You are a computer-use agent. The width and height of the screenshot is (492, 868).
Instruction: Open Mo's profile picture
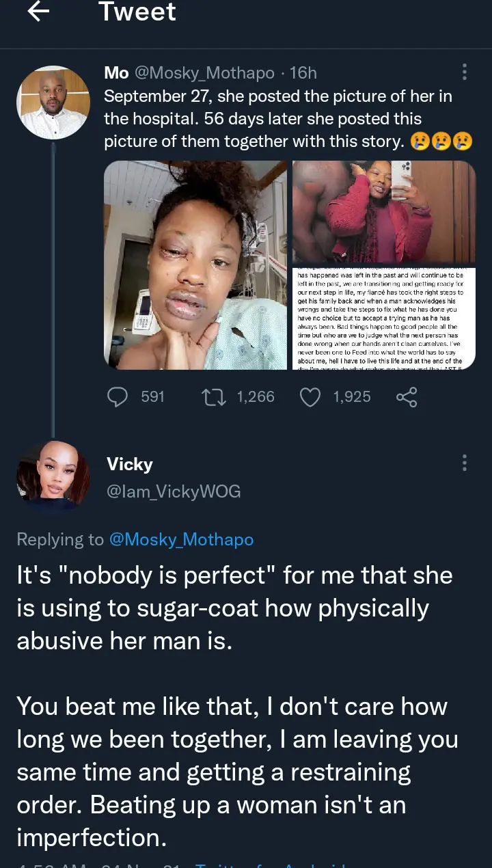53,103
